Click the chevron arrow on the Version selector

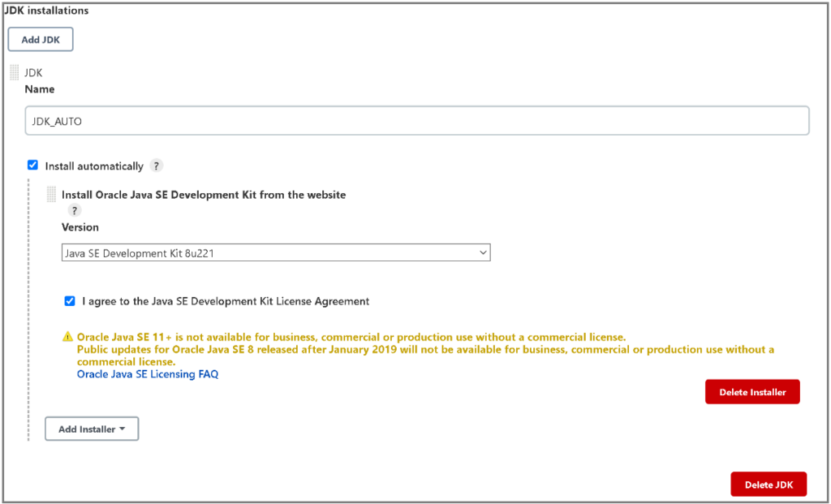[482, 252]
